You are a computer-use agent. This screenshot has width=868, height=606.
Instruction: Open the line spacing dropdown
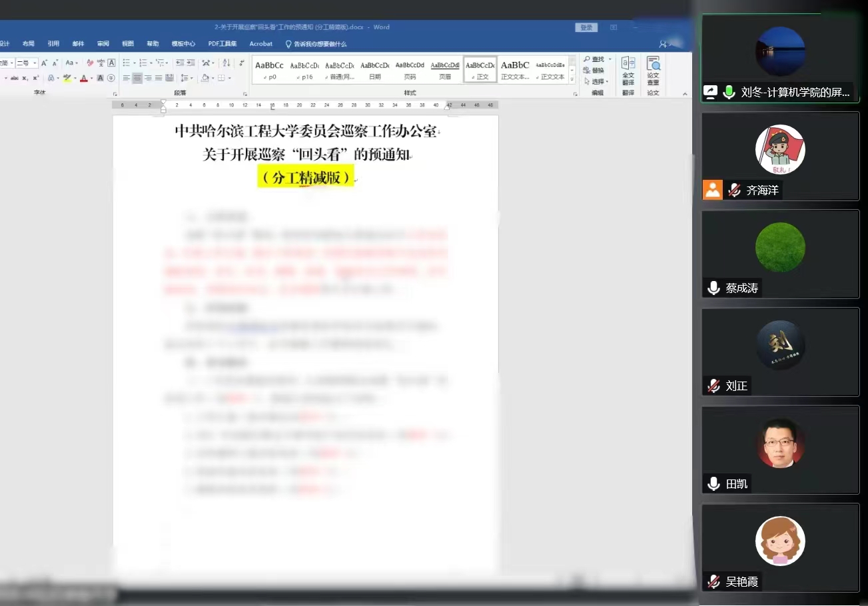[187, 78]
